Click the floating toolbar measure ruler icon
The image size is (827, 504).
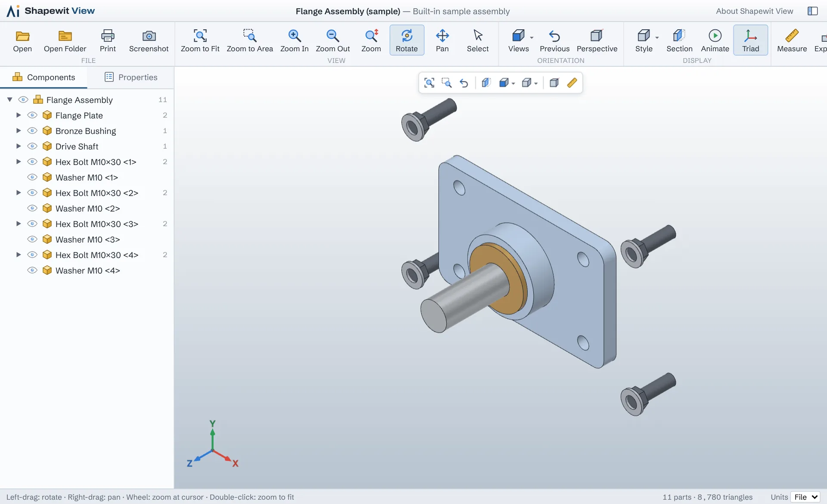click(572, 83)
